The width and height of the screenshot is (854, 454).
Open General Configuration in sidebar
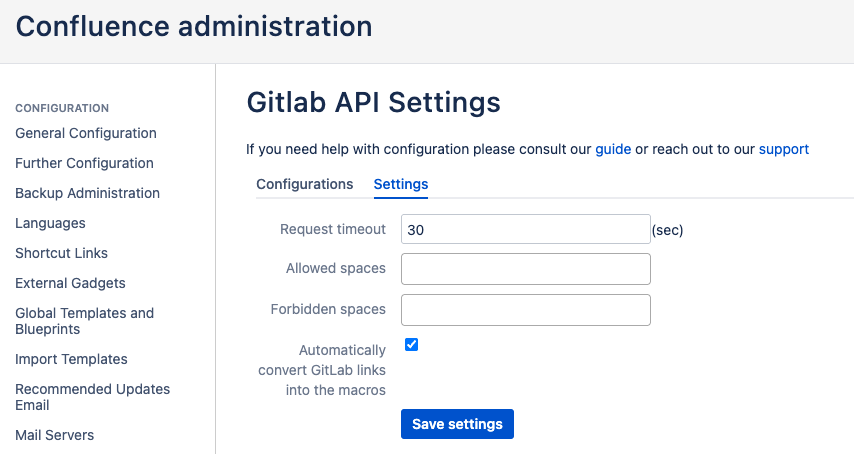coord(86,133)
